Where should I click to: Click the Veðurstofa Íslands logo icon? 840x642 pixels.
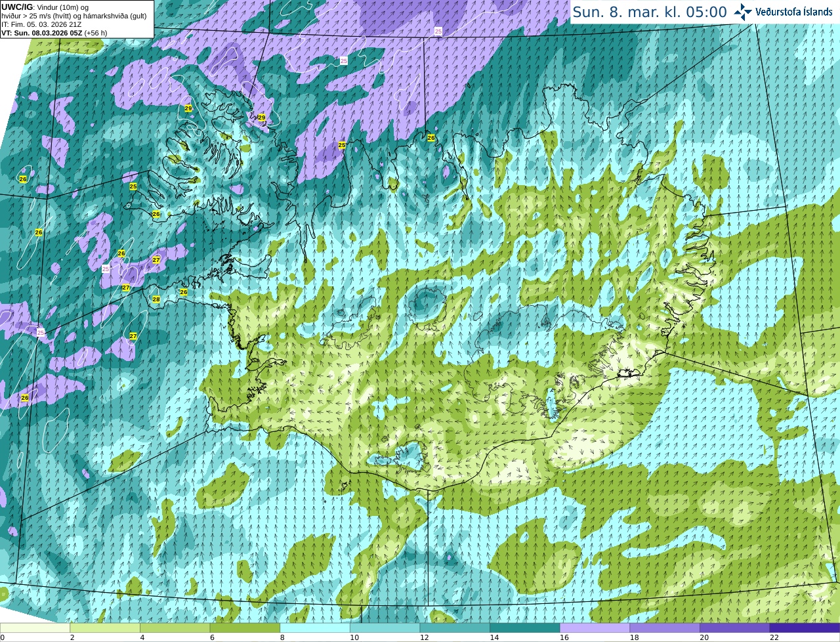(x=743, y=12)
